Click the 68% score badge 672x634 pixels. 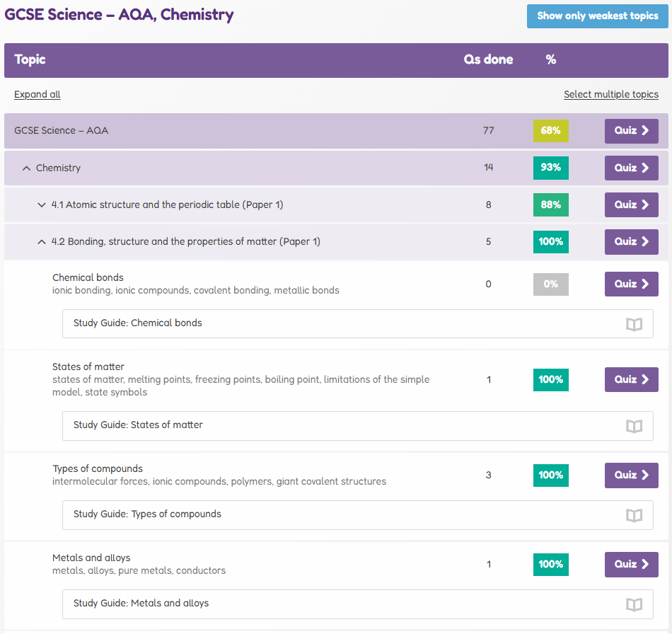551,131
